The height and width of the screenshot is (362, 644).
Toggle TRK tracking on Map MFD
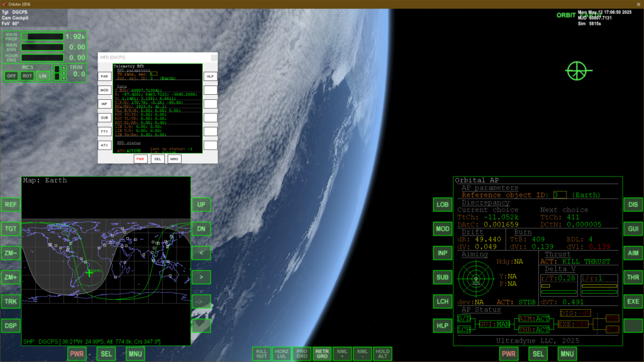[11, 301]
